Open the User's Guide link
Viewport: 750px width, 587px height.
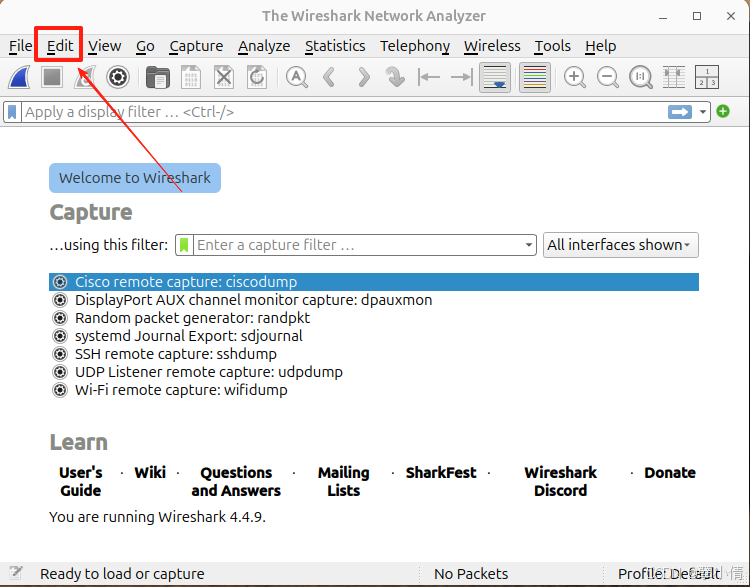tap(80, 481)
